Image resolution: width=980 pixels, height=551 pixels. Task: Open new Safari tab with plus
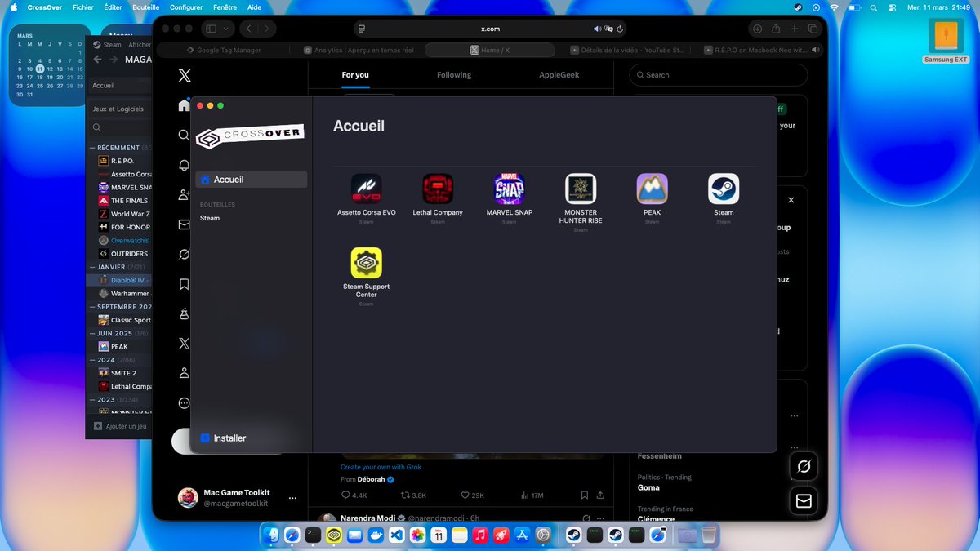[x=795, y=29]
